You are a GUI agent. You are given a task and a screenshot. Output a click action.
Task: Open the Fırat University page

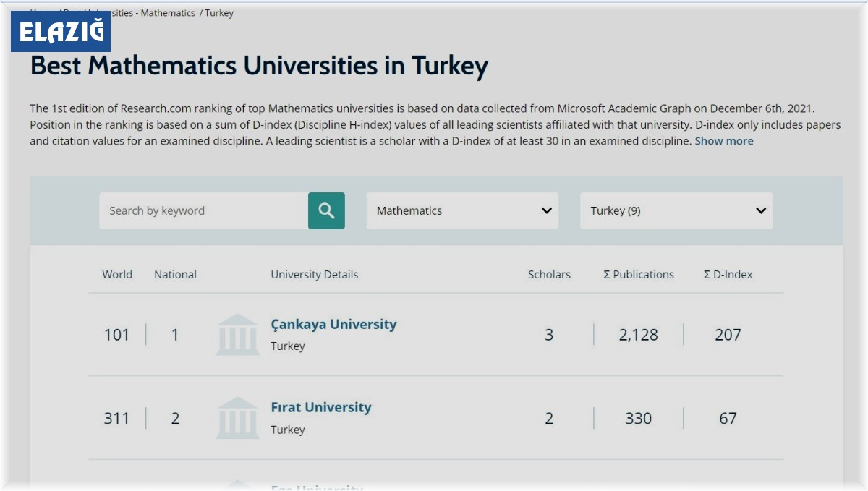pos(320,407)
